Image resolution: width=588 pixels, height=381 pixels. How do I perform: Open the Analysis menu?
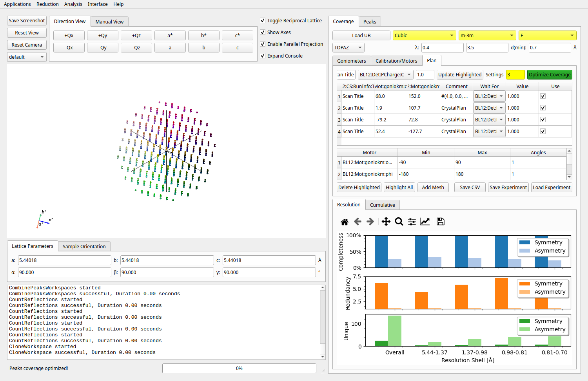[73, 4]
